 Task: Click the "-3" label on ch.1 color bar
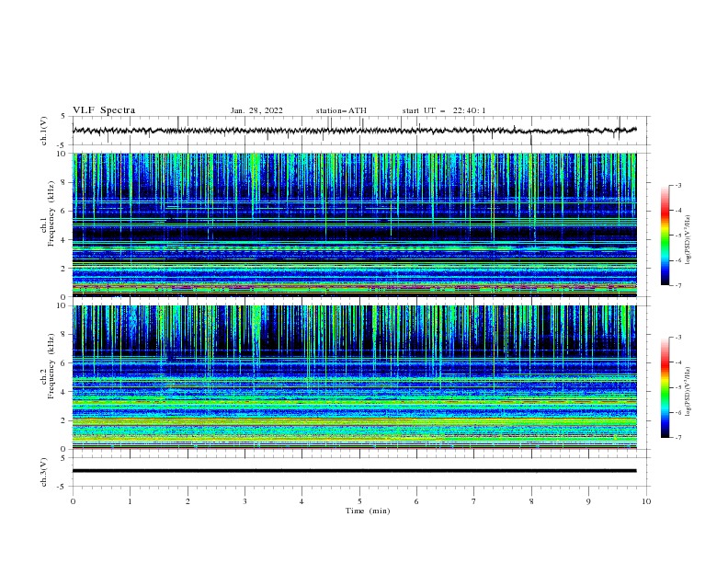[x=677, y=185]
